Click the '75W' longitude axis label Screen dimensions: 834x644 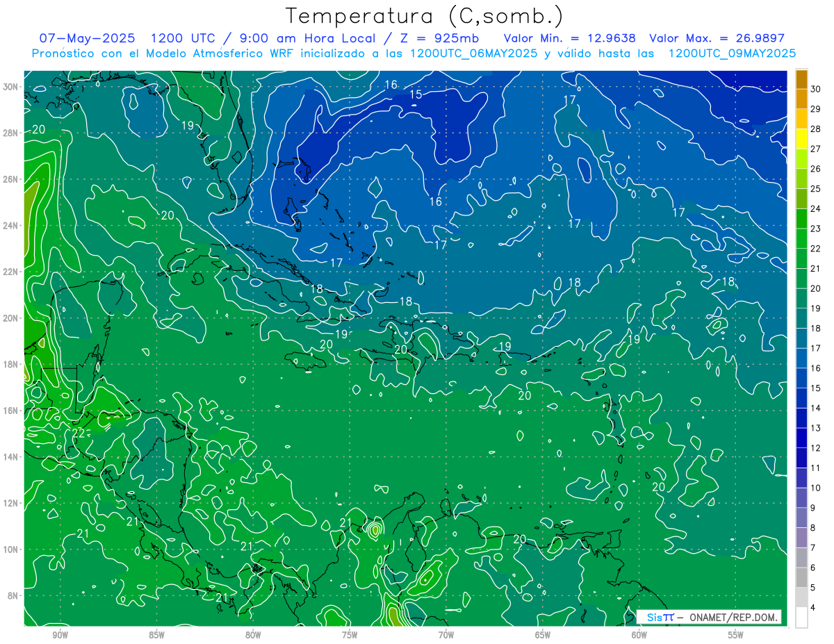click(350, 635)
